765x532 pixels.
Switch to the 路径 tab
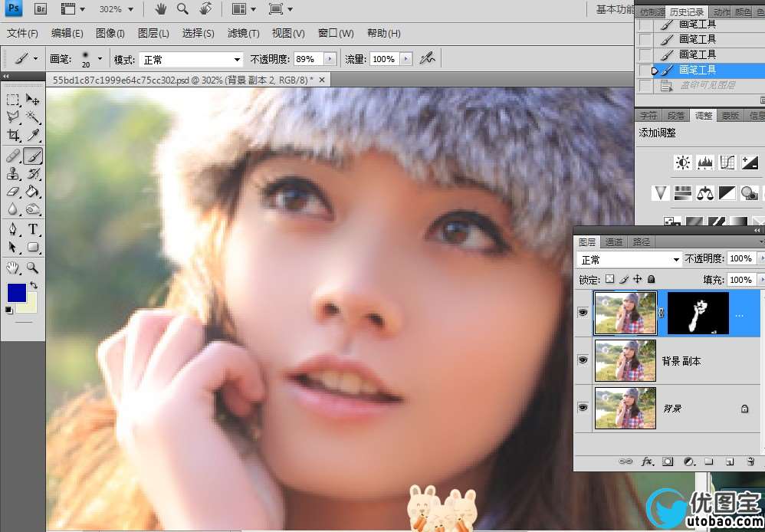[641, 242]
